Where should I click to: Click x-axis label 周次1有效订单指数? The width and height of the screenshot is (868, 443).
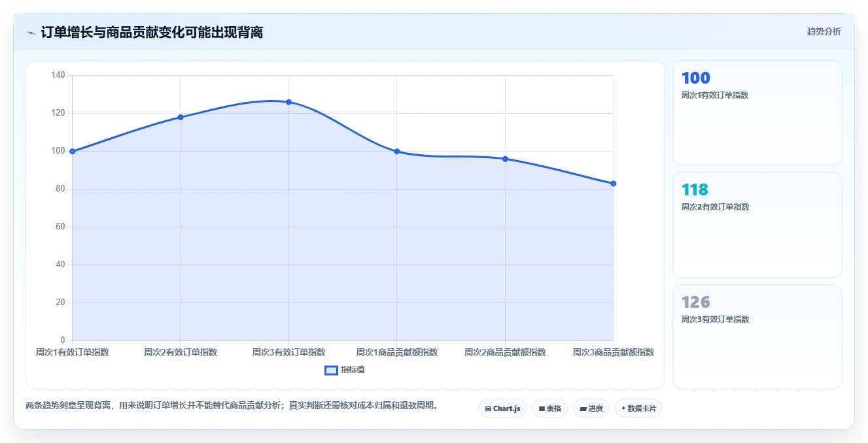point(72,352)
